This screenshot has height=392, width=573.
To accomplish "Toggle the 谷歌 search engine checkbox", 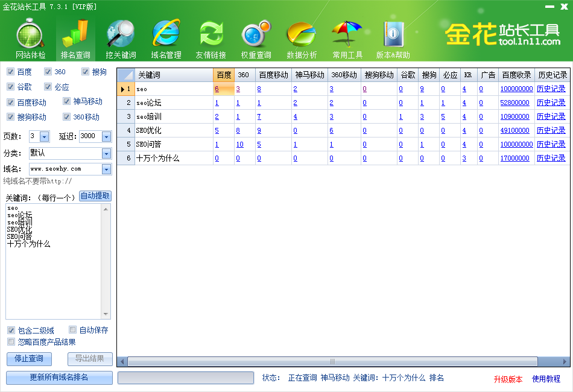I will pos(10,86).
